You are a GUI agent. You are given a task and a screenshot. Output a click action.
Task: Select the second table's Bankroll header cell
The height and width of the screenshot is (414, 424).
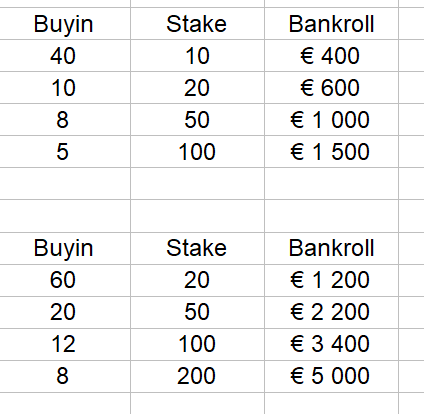331,248
